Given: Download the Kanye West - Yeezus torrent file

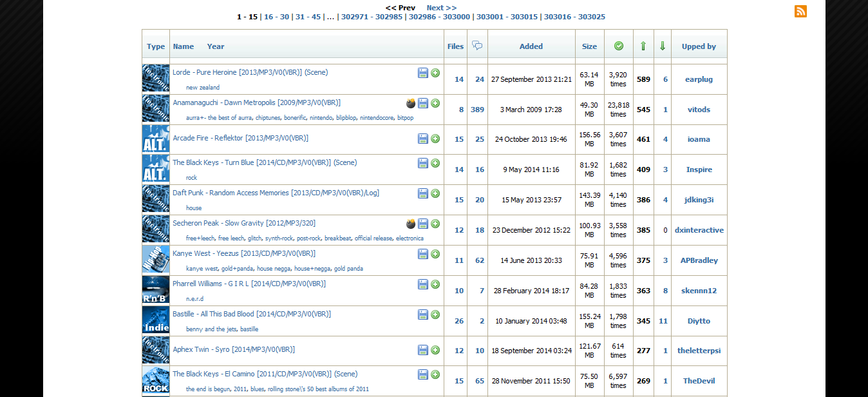Looking at the screenshot, I should point(423,254).
